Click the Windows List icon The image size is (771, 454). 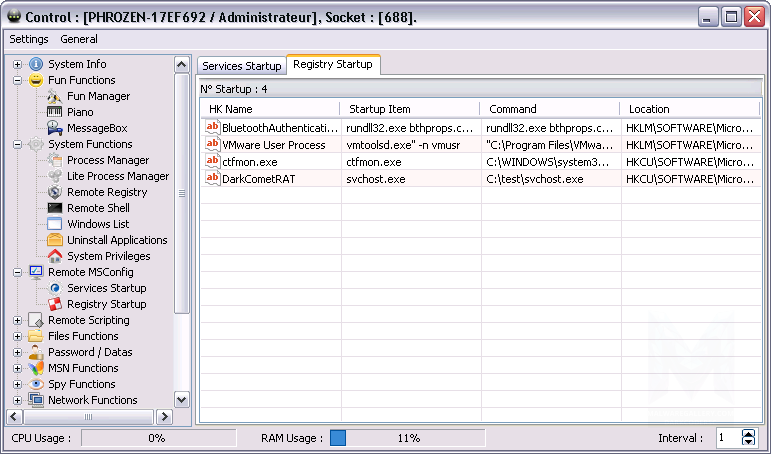coord(55,224)
